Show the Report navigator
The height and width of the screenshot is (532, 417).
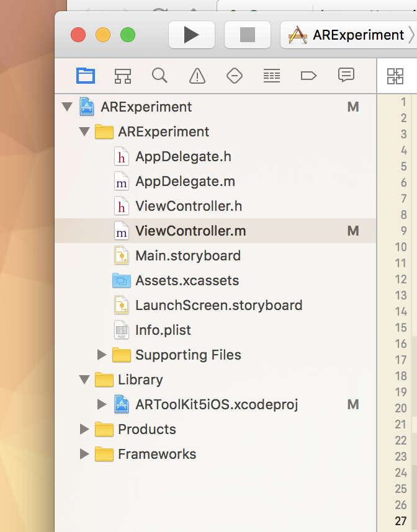coord(346,76)
